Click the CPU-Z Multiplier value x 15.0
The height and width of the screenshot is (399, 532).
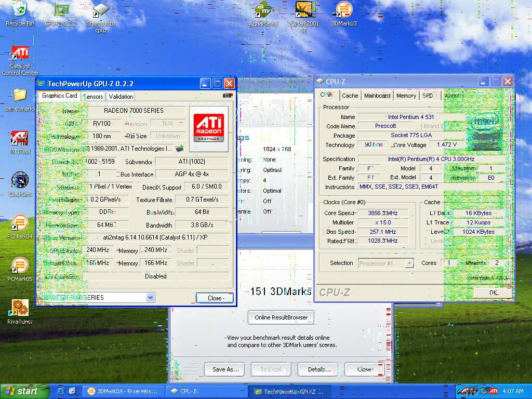[x=383, y=222]
